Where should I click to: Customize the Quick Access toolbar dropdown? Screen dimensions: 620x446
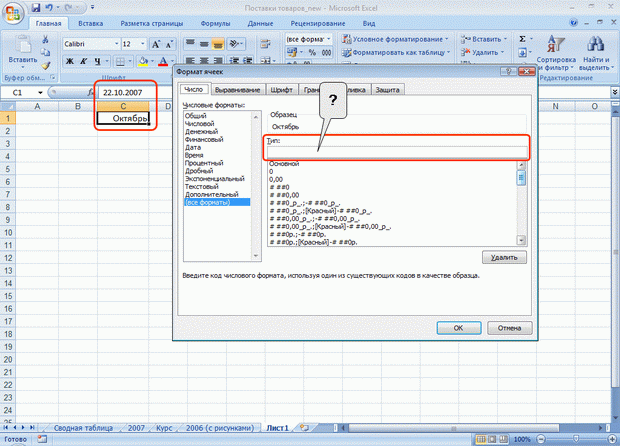(x=93, y=8)
